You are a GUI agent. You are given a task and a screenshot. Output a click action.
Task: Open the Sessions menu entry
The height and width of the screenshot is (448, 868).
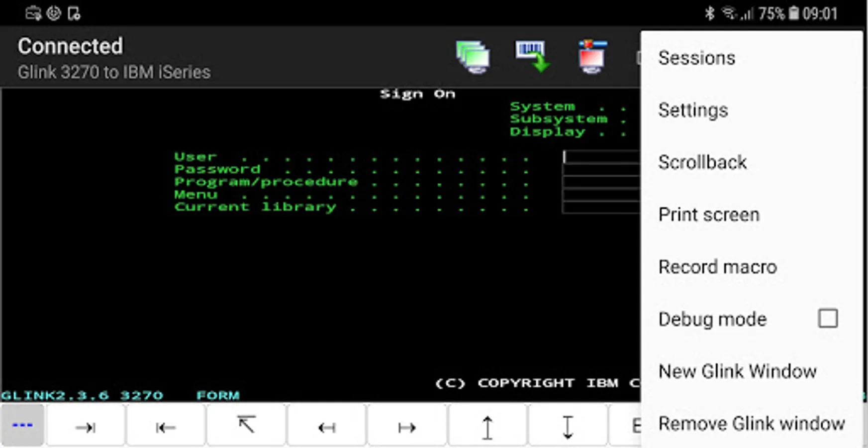pos(751,58)
